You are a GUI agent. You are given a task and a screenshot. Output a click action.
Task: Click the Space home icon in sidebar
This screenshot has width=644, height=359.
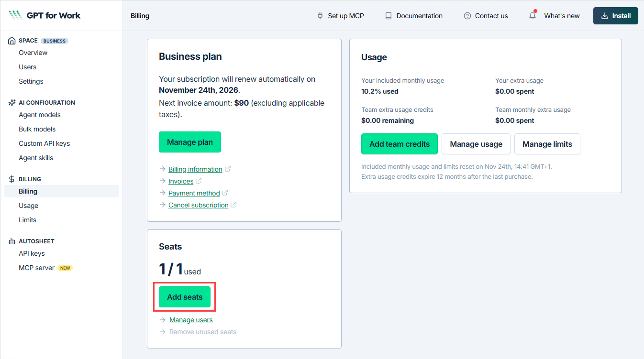click(12, 41)
